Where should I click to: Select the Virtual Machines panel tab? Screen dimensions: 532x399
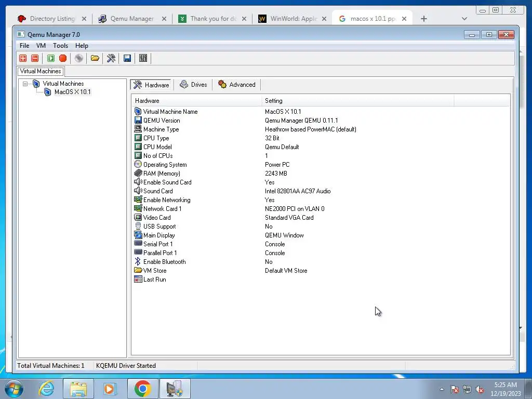click(x=41, y=71)
